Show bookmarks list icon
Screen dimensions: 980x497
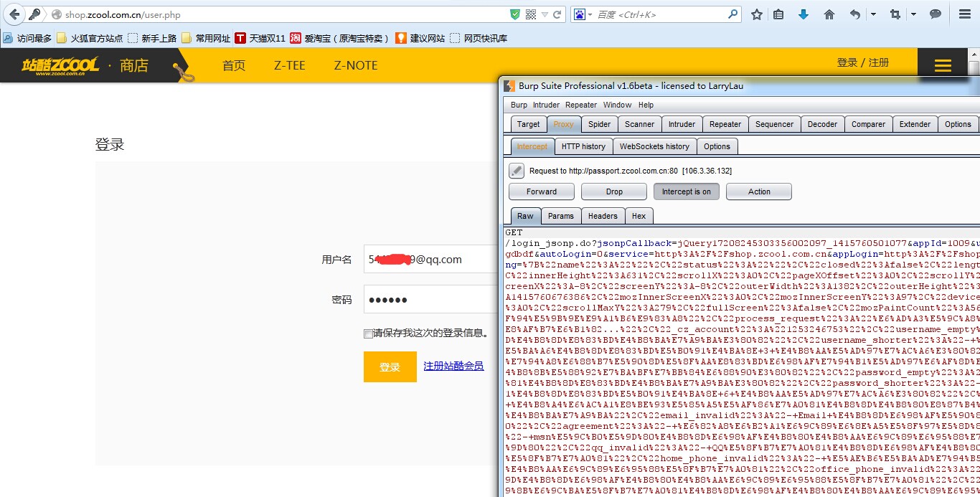778,14
